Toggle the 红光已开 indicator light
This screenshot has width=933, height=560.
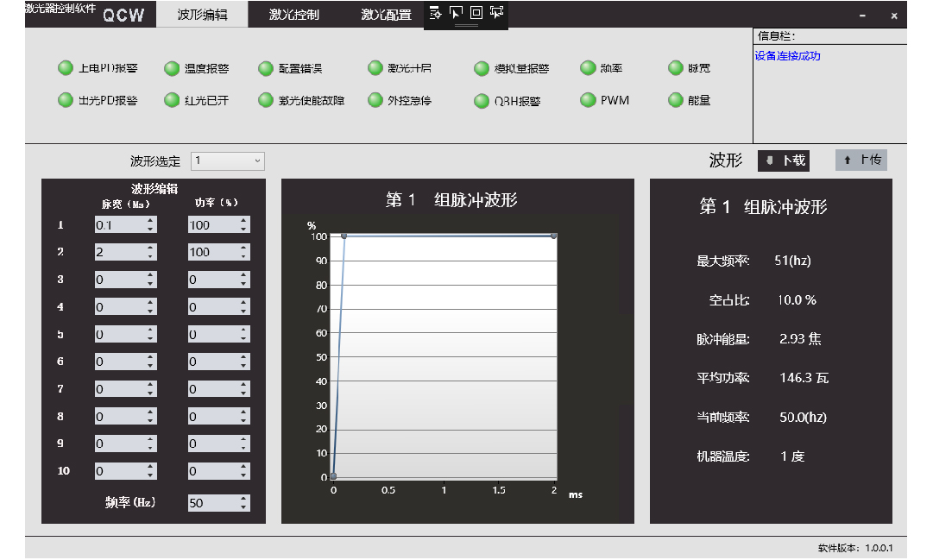(171, 100)
